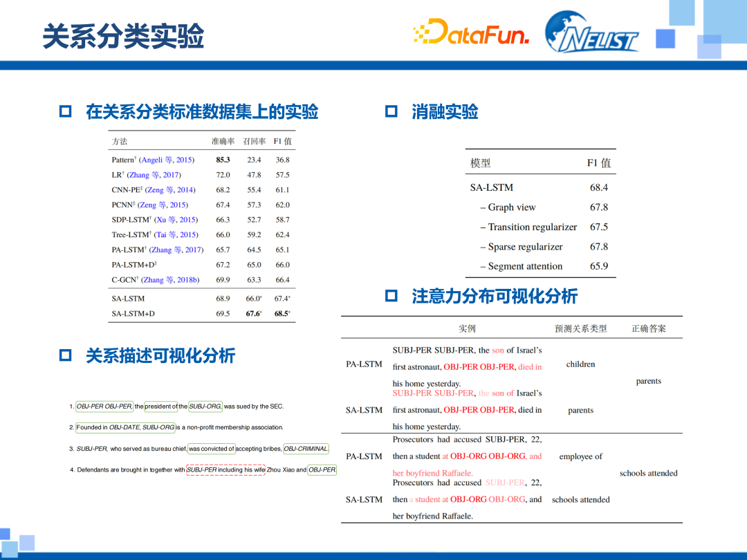The image size is (747, 560).
Task: Select predicted relation children
Action: pos(580,364)
